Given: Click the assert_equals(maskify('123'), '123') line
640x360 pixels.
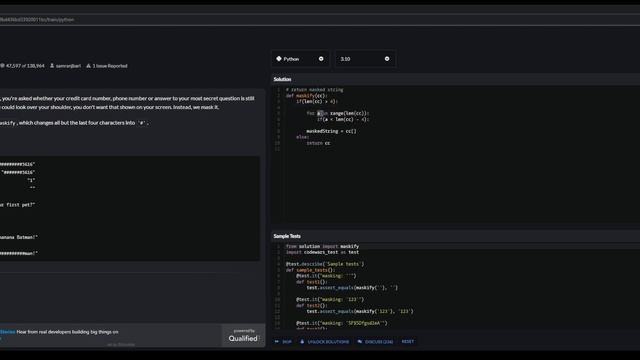Looking at the screenshot, I should [360, 311].
